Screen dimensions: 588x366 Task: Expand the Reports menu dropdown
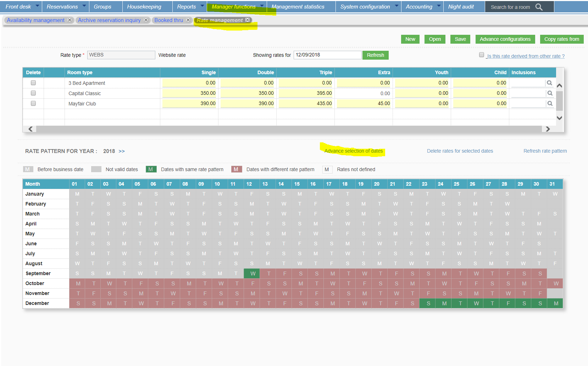click(202, 6)
